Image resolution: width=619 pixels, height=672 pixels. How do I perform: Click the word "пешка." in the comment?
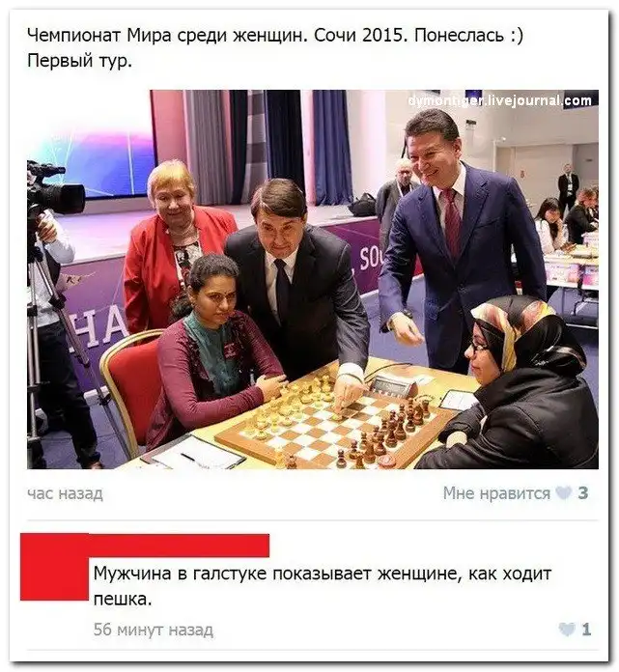coord(123,599)
